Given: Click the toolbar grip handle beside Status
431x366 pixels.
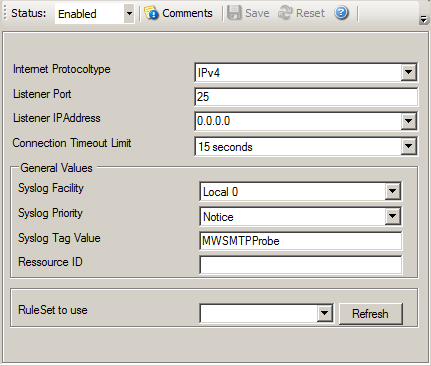Looking at the screenshot, I should [5, 13].
